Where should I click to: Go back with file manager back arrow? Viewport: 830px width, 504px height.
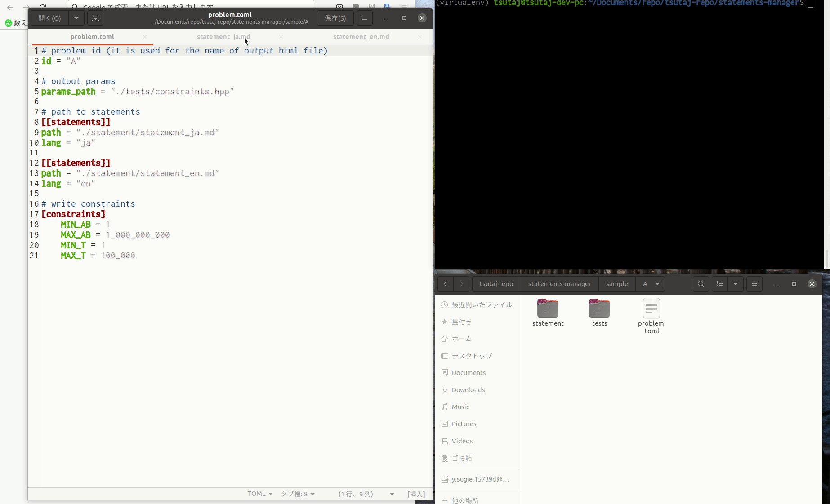tap(445, 284)
